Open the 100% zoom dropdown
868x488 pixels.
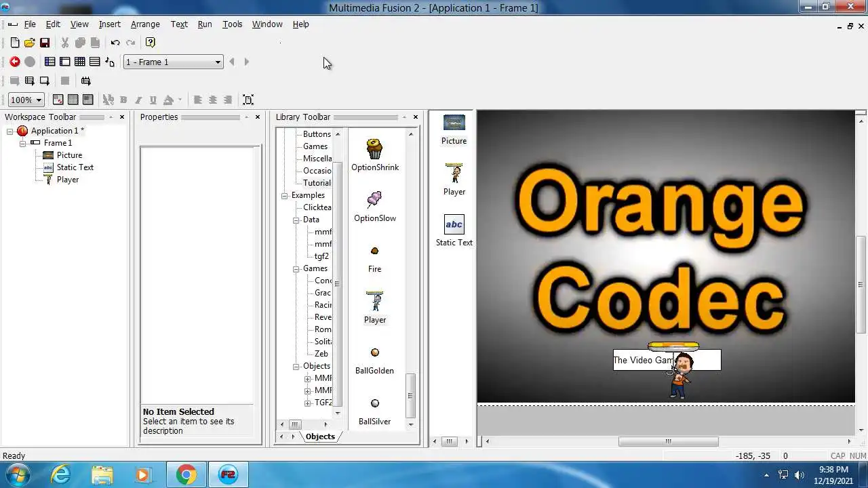26,100
